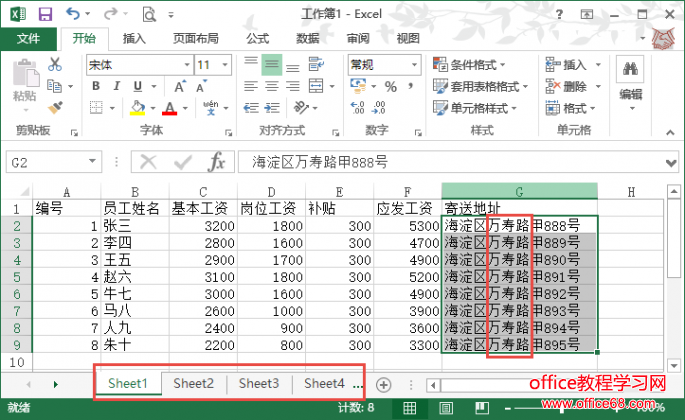This screenshot has height=420, width=685.
Task: Apply percent style
Action: (391, 87)
